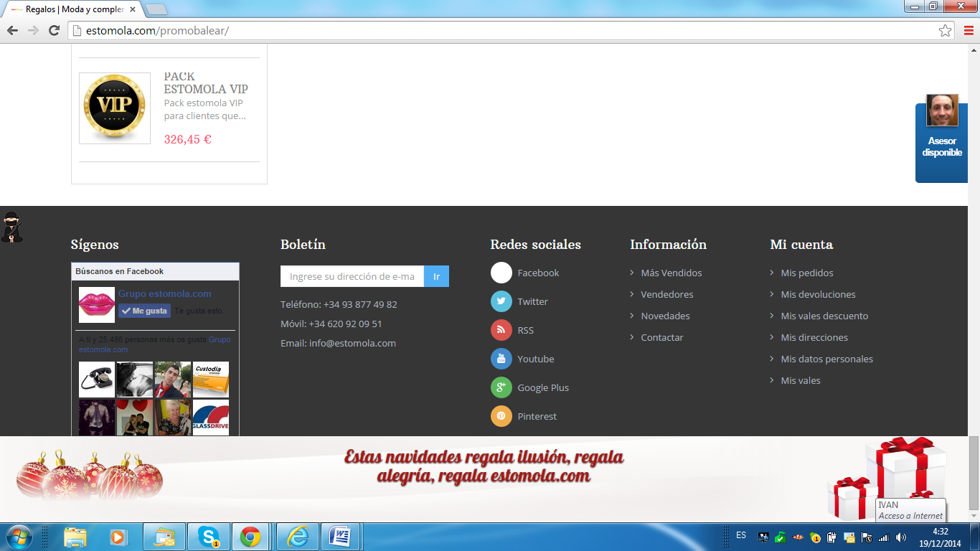Viewport: 980px width, 551px height.
Task: Open the Contactar link
Action: [x=662, y=337]
